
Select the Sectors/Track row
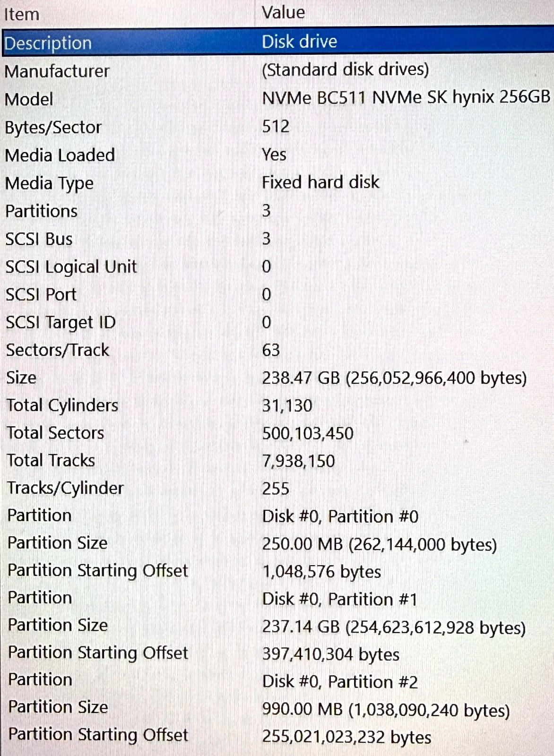click(277, 350)
